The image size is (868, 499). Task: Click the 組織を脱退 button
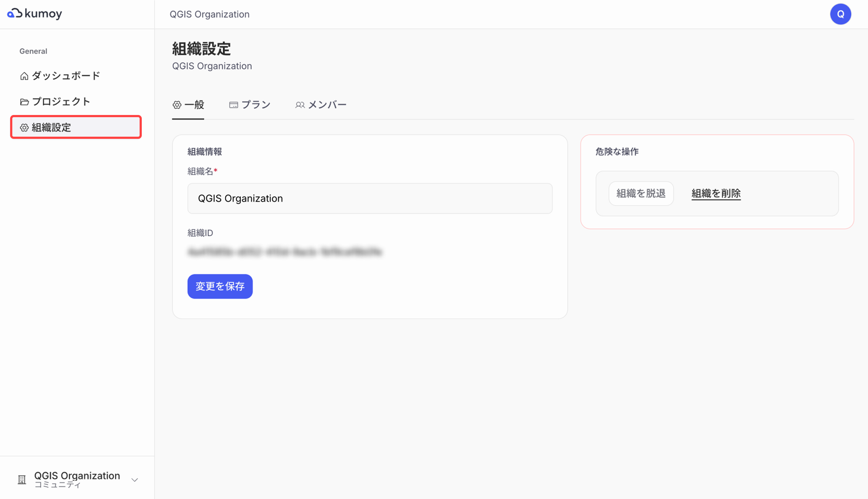point(641,193)
